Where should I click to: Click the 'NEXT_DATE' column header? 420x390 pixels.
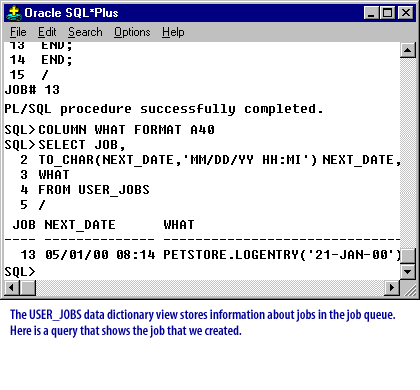[x=80, y=225]
